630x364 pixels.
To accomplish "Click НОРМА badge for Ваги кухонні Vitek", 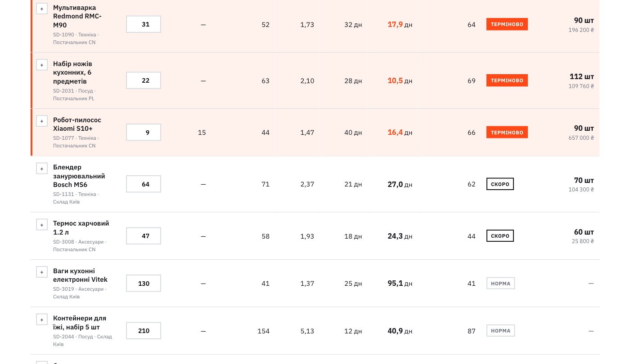I will (x=500, y=283).
